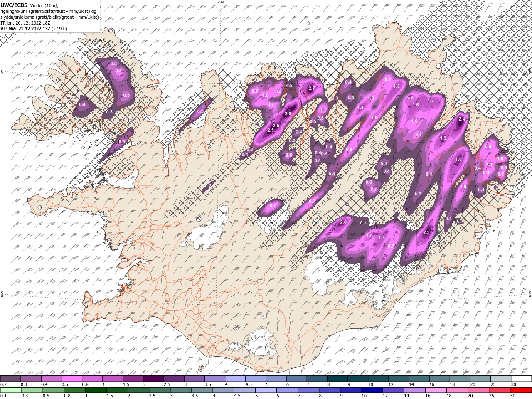Click the 25 label in bottom legend row
532x399 pixels.
coord(492,396)
